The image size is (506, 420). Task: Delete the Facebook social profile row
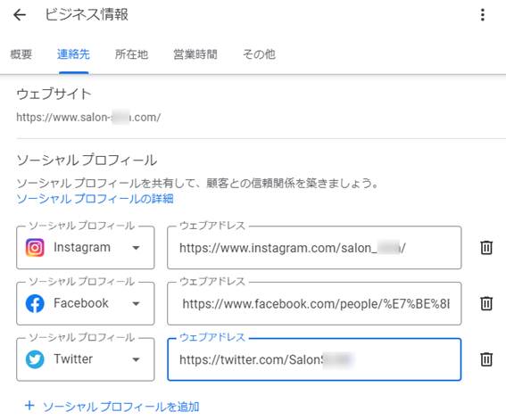point(486,303)
